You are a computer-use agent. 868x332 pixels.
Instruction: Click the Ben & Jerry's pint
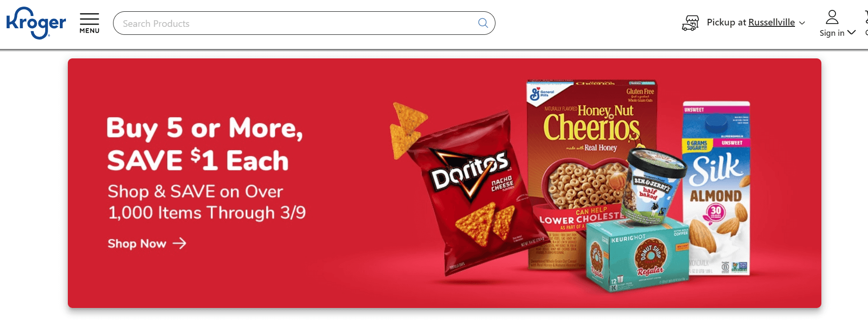653,186
